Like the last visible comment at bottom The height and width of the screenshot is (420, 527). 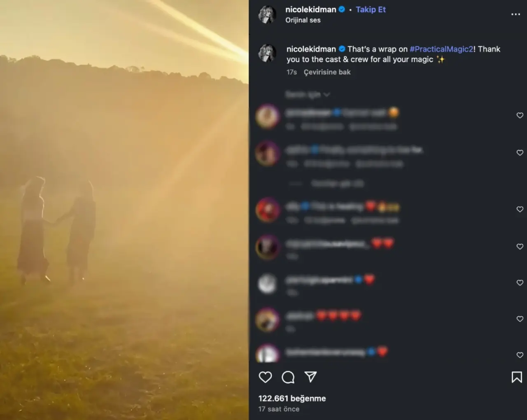pyautogui.click(x=520, y=355)
